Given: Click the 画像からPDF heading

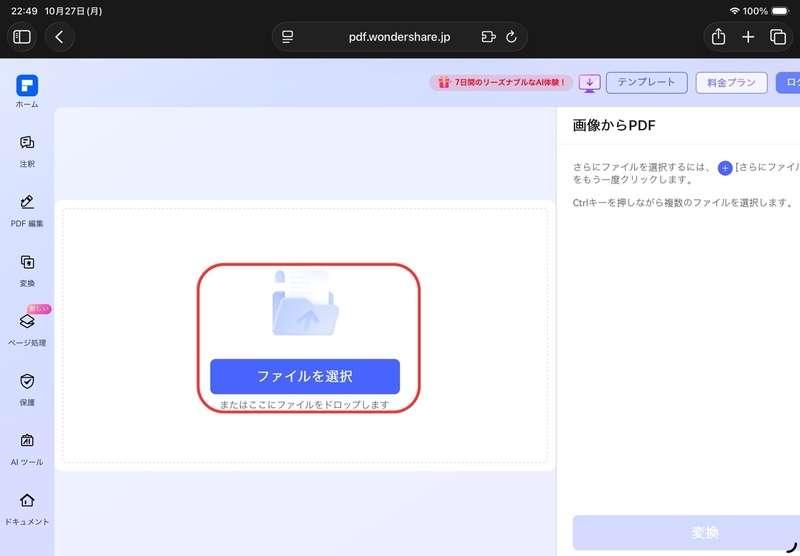Looking at the screenshot, I should click(614, 125).
